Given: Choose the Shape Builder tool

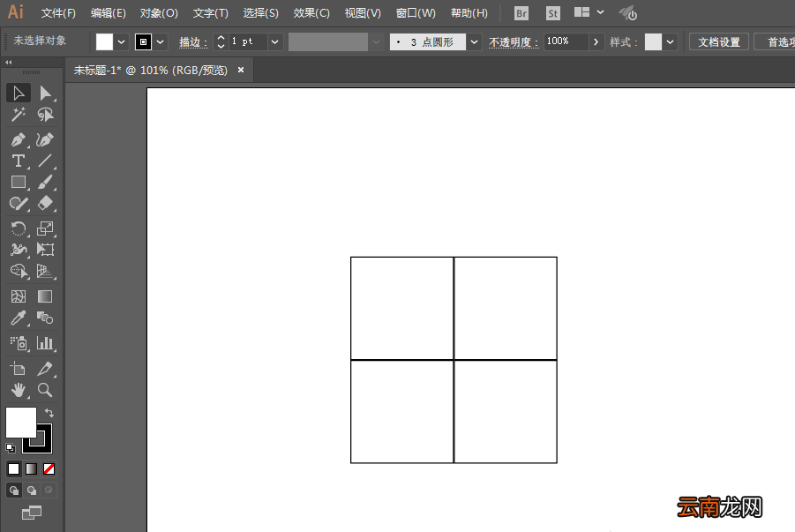Looking at the screenshot, I should click(x=19, y=272).
